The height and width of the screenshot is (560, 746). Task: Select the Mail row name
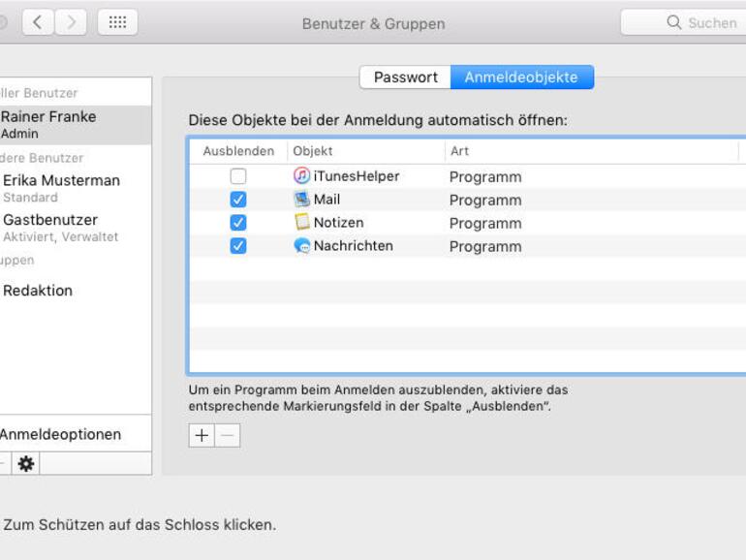(326, 200)
